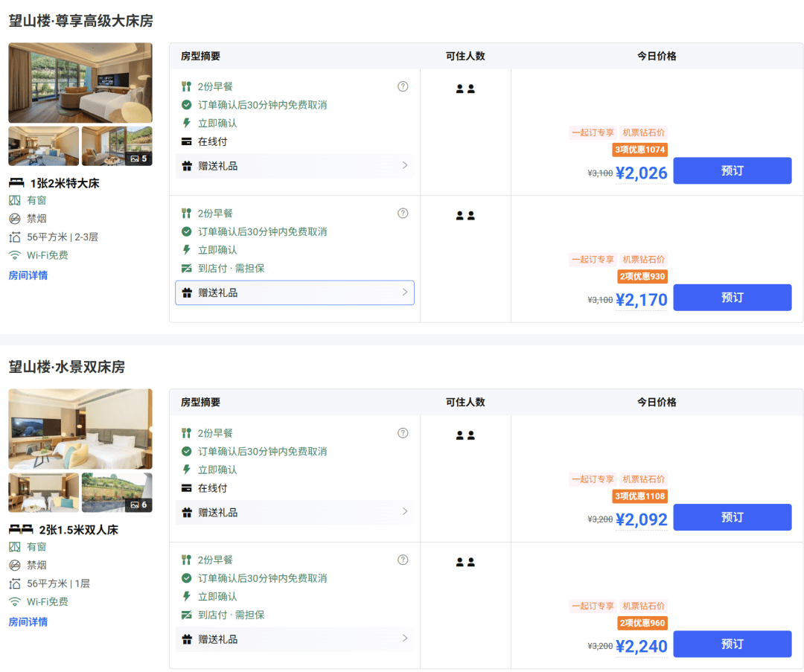Click 立即确认 text in ¥2,240 row

click(x=218, y=597)
